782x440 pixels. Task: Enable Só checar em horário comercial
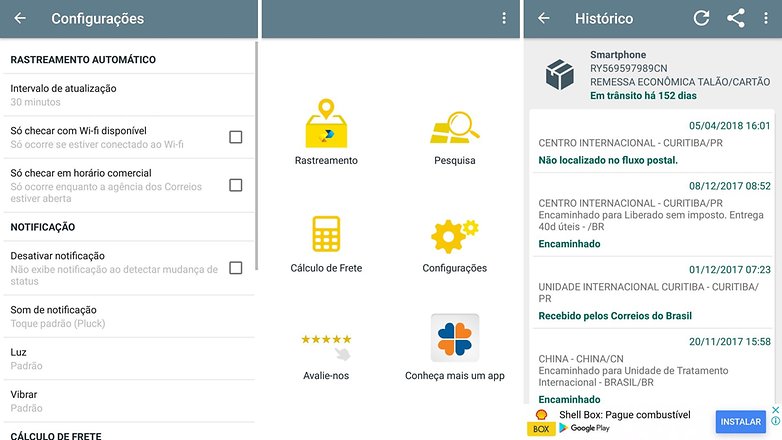[235, 185]
